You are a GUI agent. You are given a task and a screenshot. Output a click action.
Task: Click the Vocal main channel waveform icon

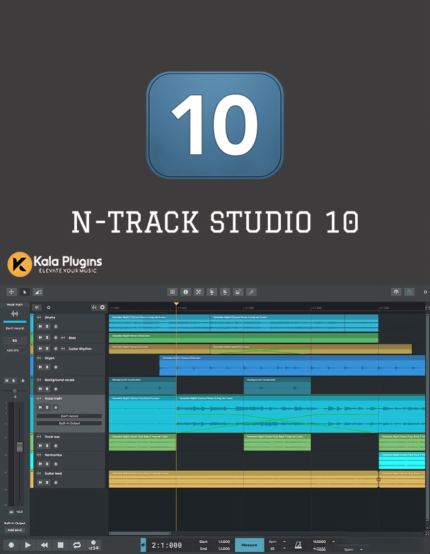(x=14, y=313)
